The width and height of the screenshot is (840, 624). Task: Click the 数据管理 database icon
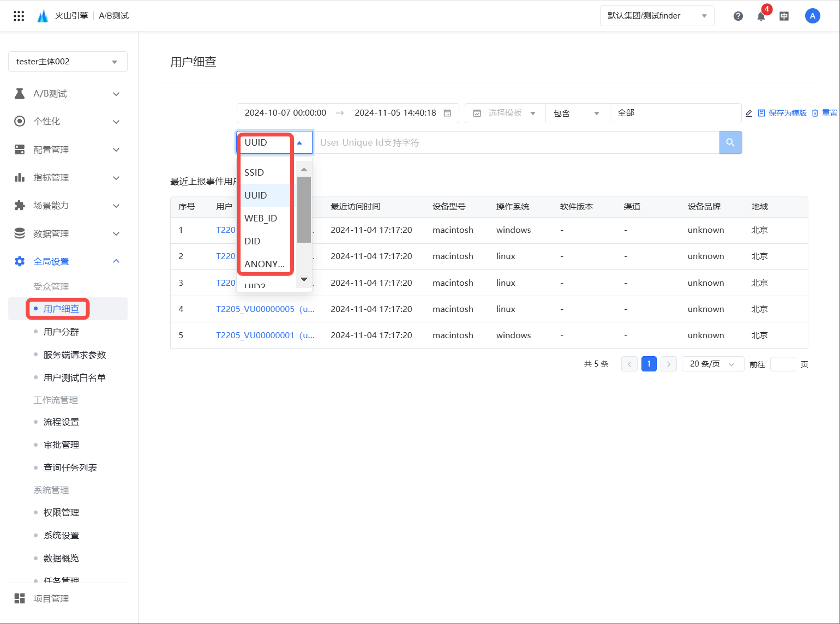(20, 233)
